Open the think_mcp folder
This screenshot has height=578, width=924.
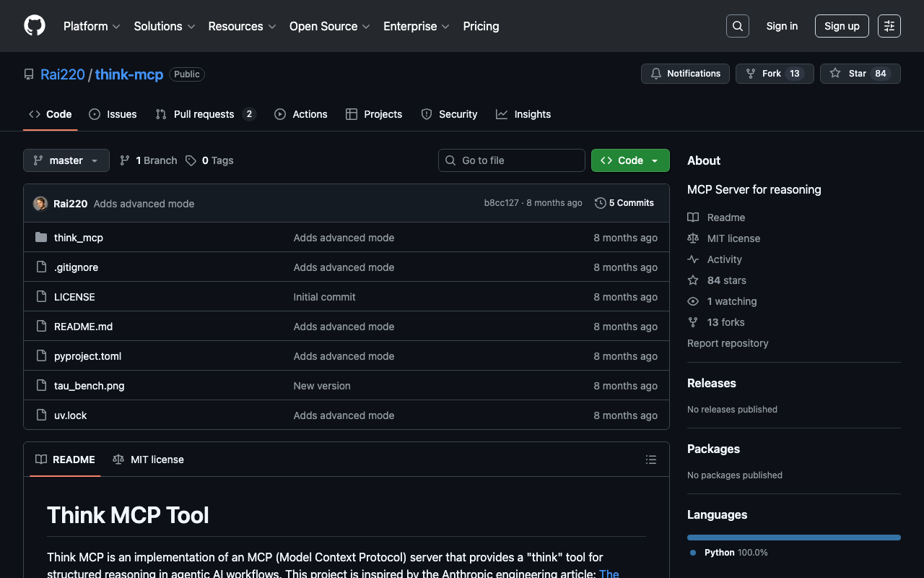[79, 238]
